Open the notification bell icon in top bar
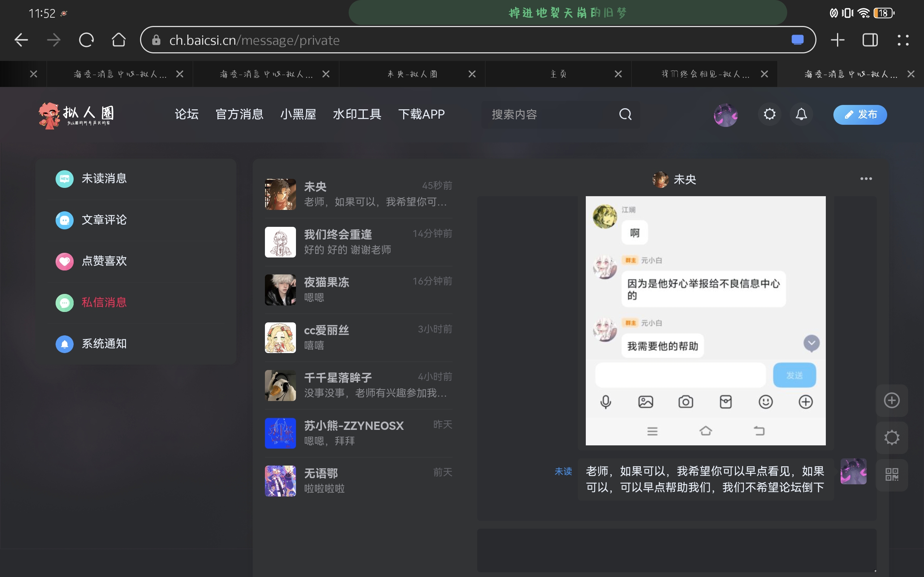The height and width of the screenshot is (577, 924). (x=801, y=114)
